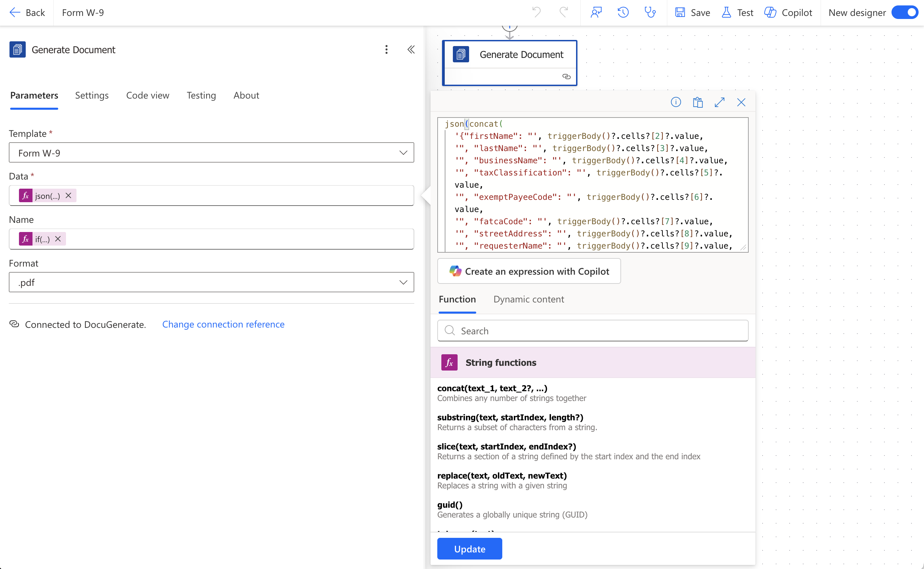Viewport: 924px width, 569px height.
Task: Open the version history clock icon
Action: [623, 13]
